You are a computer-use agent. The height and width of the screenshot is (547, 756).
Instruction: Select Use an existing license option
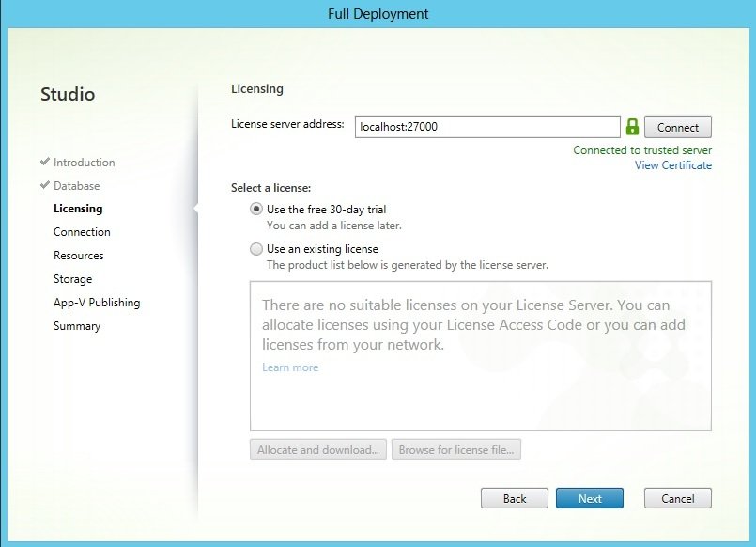256,249
